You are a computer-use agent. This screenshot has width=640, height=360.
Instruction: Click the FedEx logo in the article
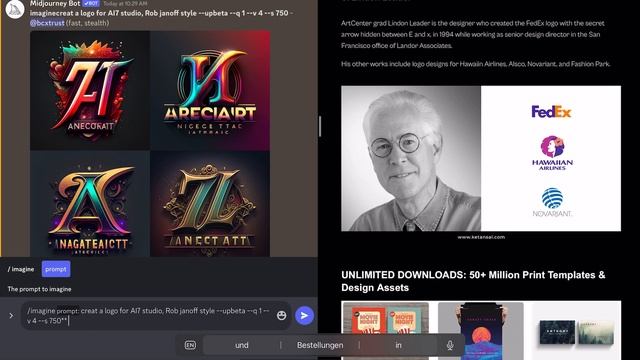click(x=551, y=111)
